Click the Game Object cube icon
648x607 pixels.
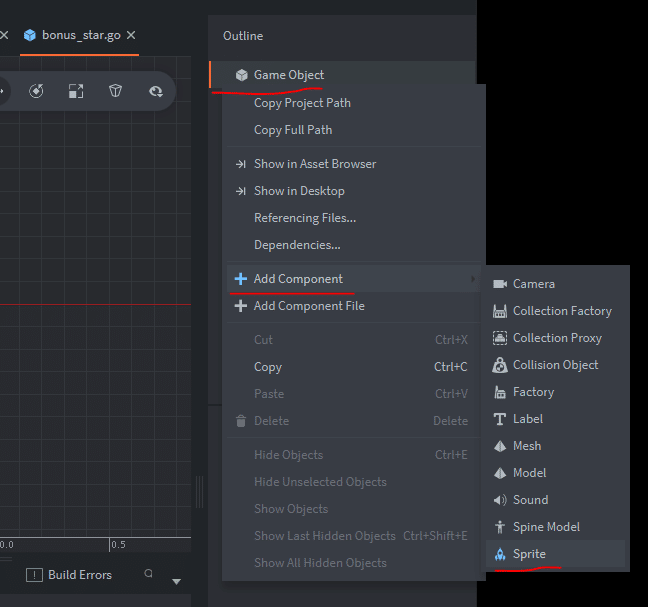point(241,75)
